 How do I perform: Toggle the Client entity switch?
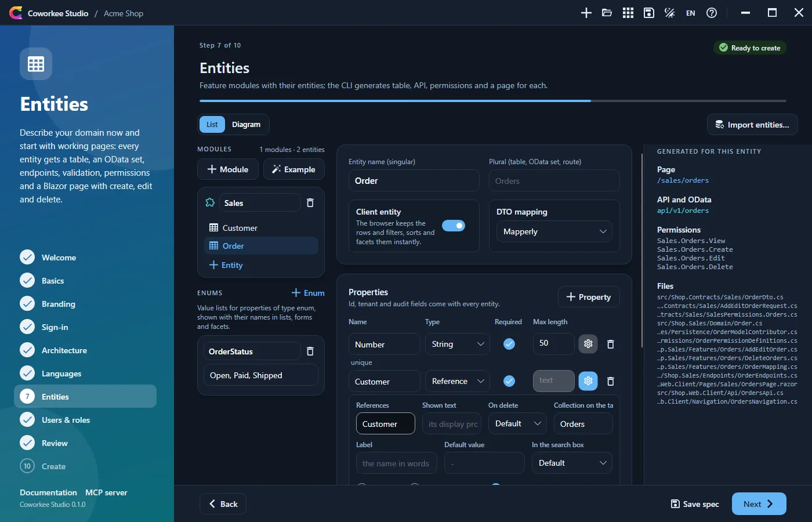point(454,226)
